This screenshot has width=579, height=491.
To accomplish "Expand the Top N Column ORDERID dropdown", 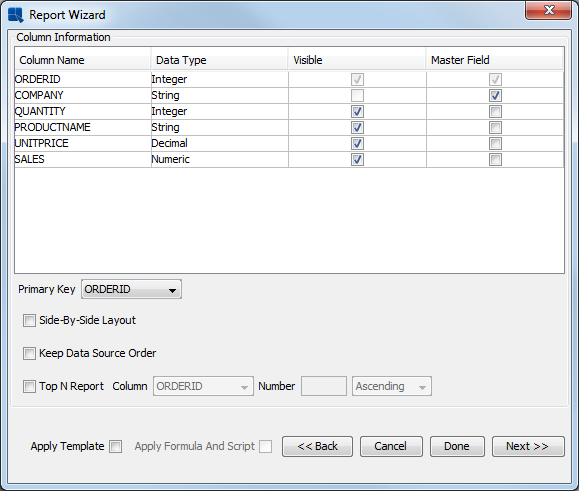I will [x=203, y=386].
